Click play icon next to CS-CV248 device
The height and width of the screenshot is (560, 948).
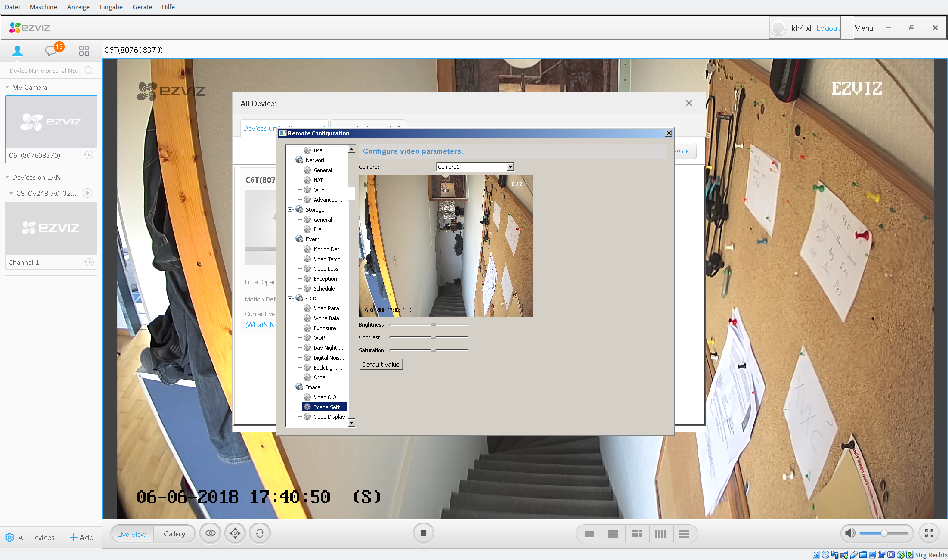pos(88,193)
